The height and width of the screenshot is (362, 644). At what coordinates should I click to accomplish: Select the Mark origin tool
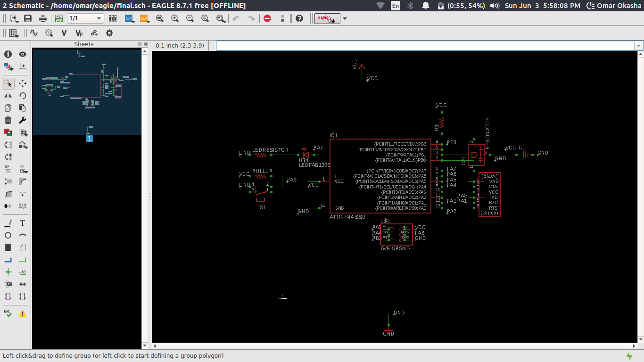point(23,67)
